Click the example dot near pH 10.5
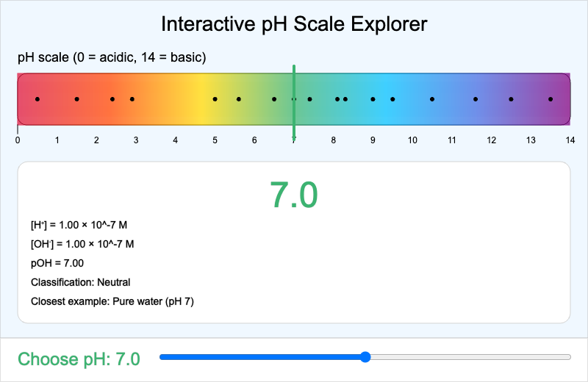This screenshot has width=588, height=382. coord(432,99)
